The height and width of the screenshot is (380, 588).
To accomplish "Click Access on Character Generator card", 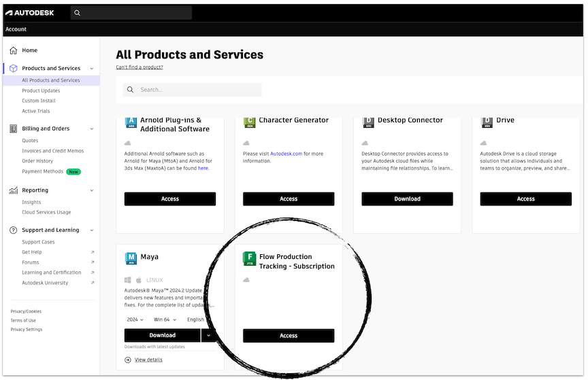I will [289, 199].
